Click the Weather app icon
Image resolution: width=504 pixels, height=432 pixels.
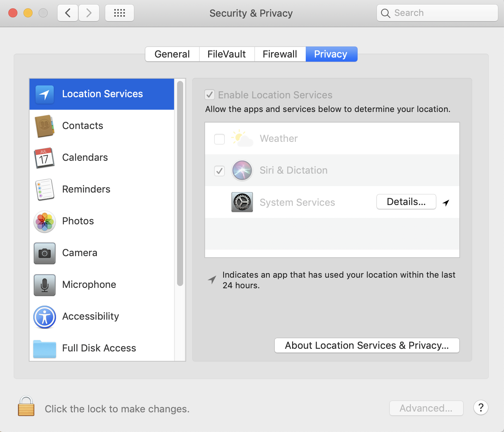pyautogui.click(x=242, y=138)
